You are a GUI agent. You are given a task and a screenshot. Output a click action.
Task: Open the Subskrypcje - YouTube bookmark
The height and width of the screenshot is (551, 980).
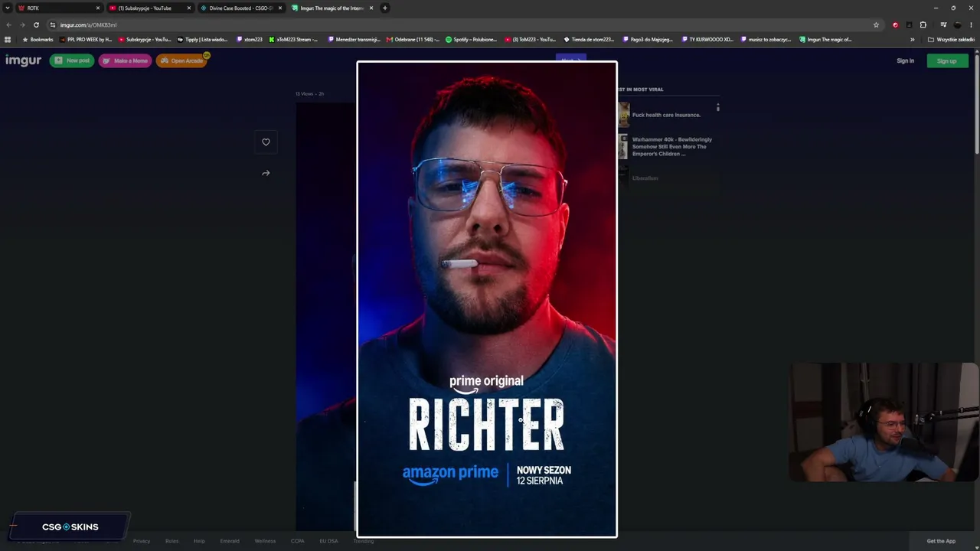[145, 39]
